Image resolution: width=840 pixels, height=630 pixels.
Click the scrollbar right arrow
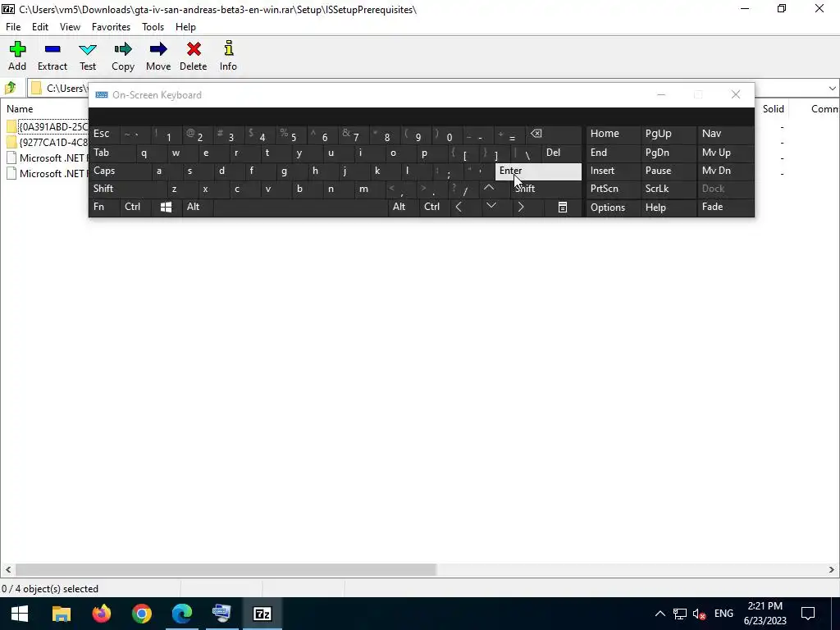[x=832, y=569]
